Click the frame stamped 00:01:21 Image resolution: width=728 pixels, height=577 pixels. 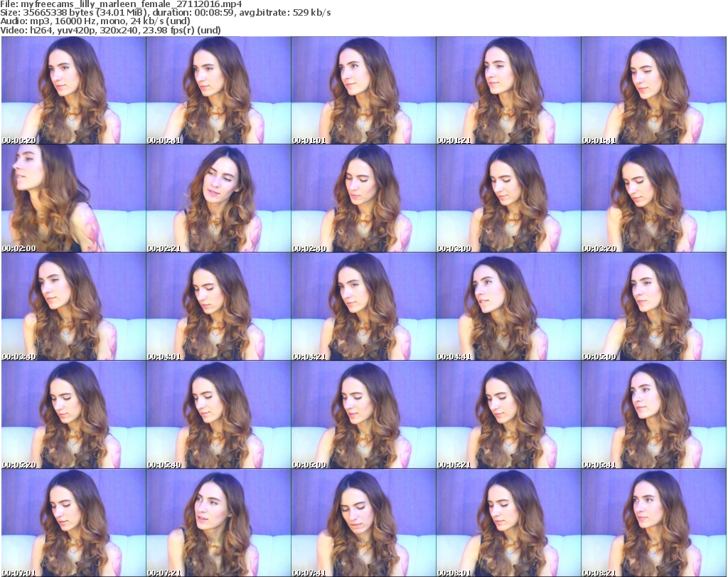click(x=508, y=90)
